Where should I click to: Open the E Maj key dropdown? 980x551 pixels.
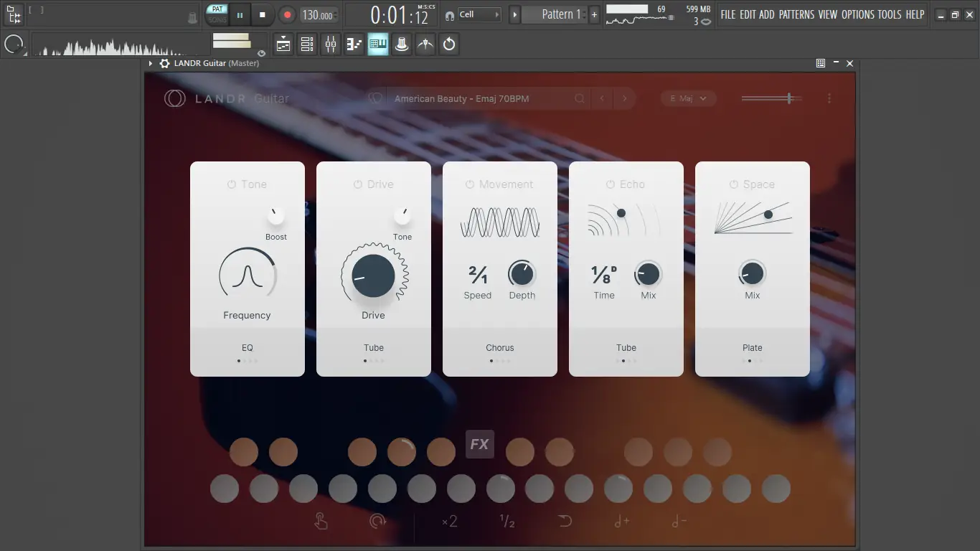point(689,98)
